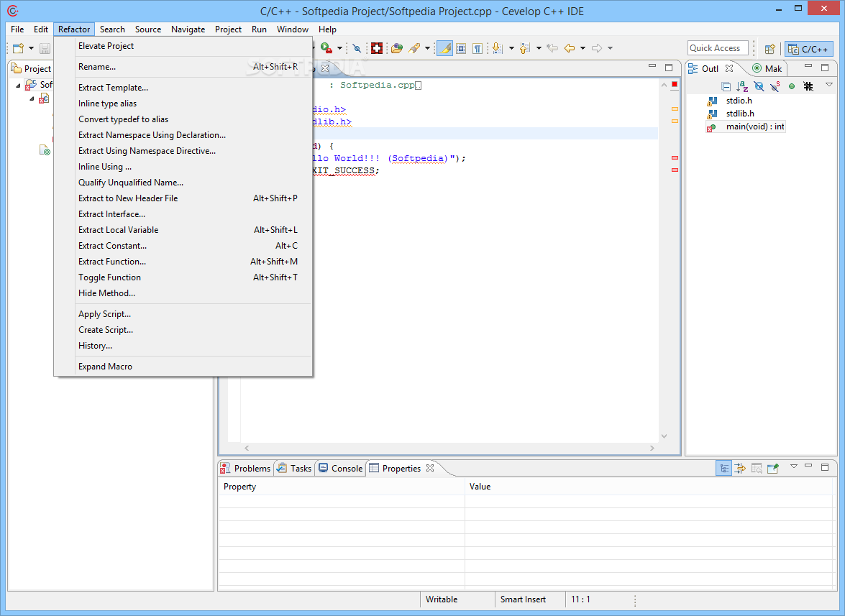Close the Properties tab
845x616 pixels.
pos(430,468)
